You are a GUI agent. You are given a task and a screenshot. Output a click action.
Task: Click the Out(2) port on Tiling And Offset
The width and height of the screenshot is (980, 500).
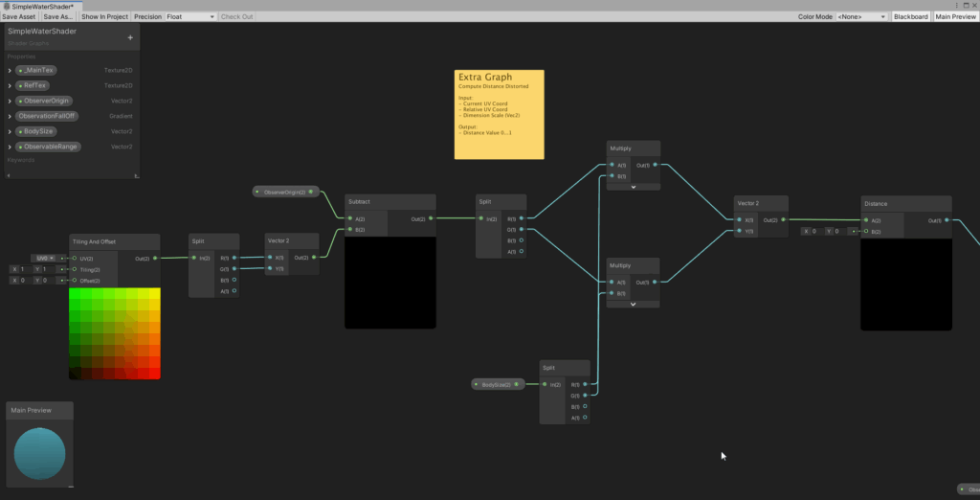tap(154, 259)
